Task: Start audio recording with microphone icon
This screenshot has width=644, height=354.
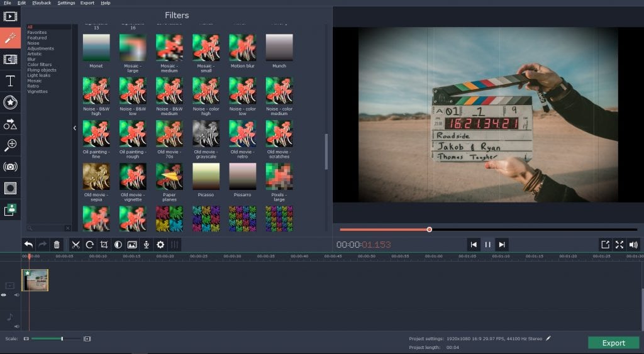Action: point(146,245)
